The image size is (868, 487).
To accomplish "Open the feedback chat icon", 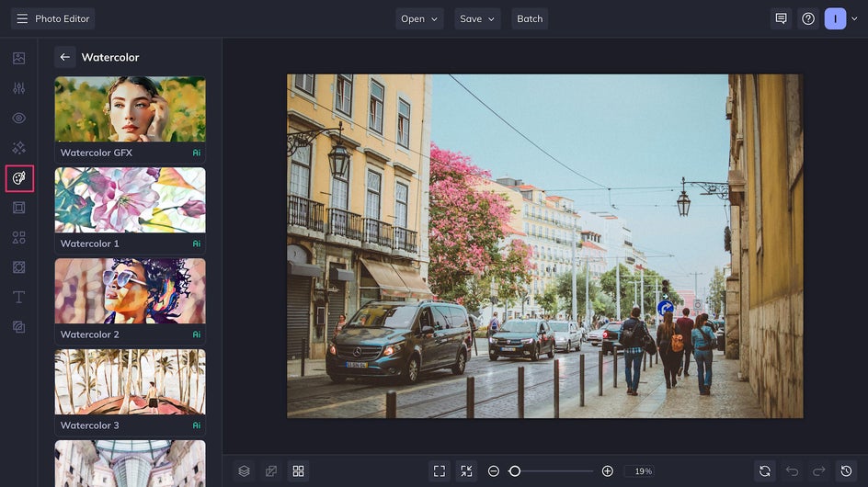I will [781, 18].
